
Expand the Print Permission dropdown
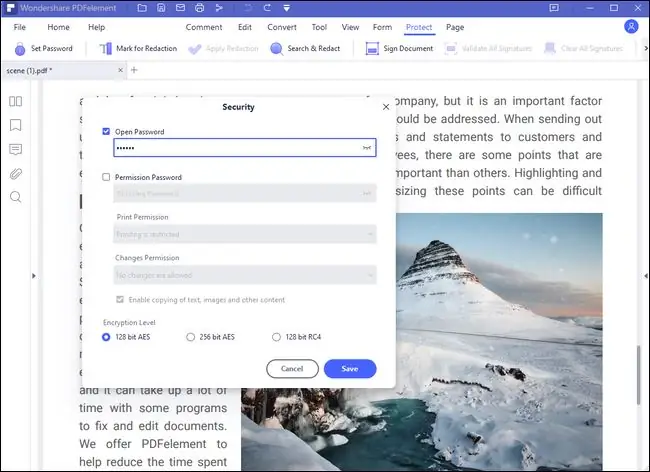[244, 234]
